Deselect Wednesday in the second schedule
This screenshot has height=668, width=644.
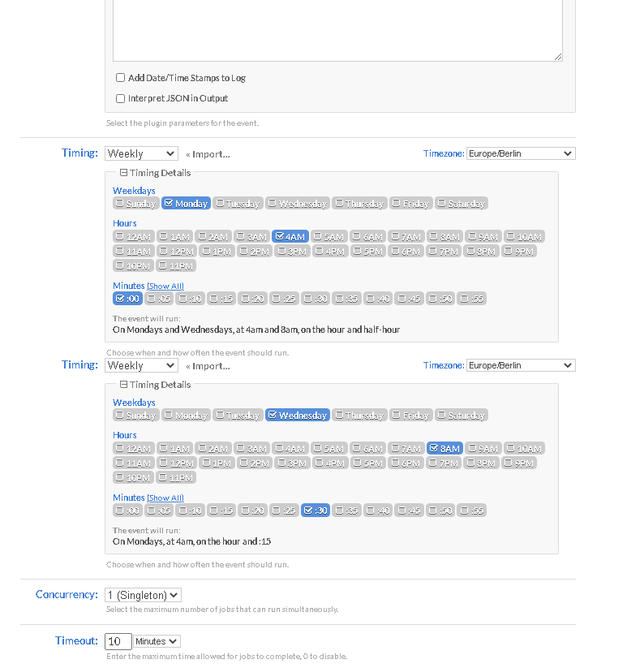click(297, 415)
